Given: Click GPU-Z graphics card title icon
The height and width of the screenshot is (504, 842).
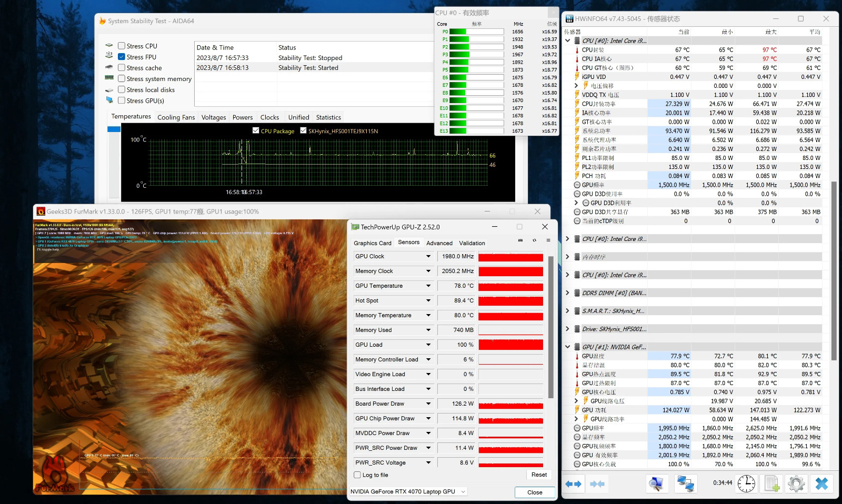Looking at the screenshot, I should [355, 227].
